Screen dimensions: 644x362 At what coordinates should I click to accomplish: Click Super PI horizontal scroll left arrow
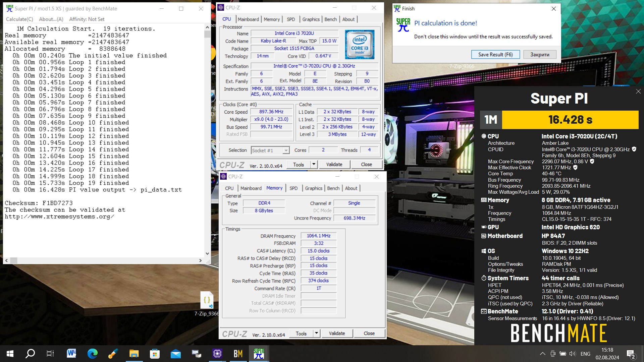point(6,260)
